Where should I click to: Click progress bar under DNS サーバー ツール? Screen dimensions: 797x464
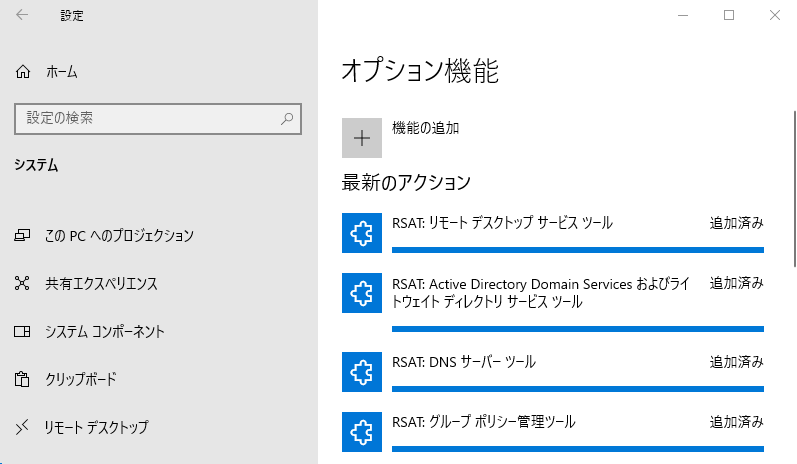[578, 389]
